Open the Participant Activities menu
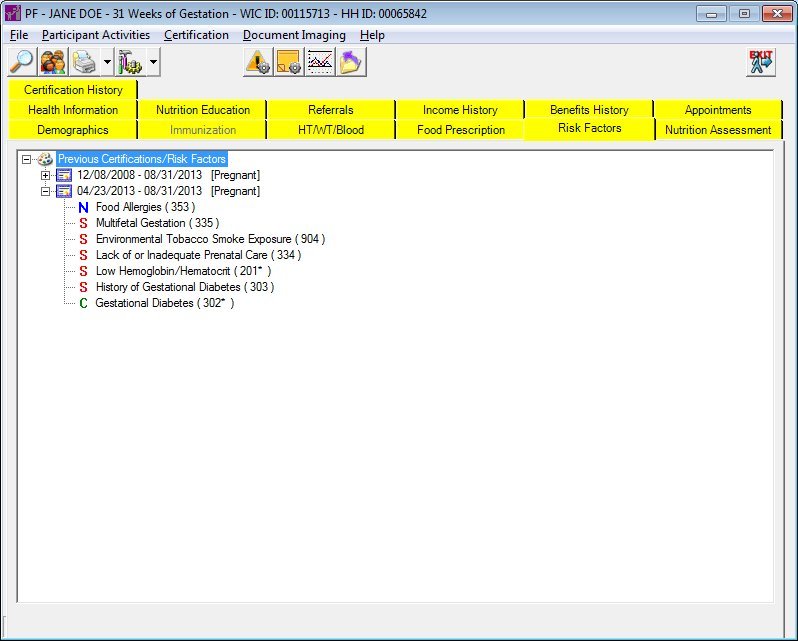The height and width of the screenshot is (641, 798). click(96, 35)
